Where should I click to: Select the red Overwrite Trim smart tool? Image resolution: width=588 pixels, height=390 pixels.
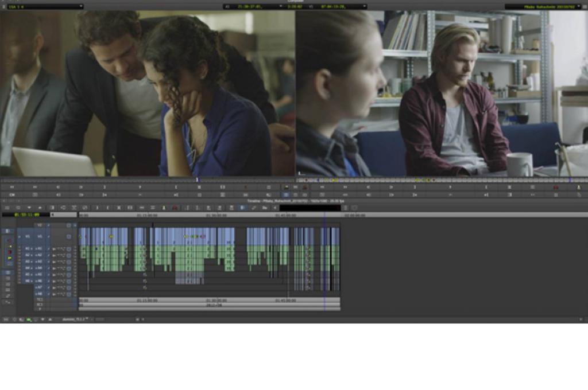(9, 252)
